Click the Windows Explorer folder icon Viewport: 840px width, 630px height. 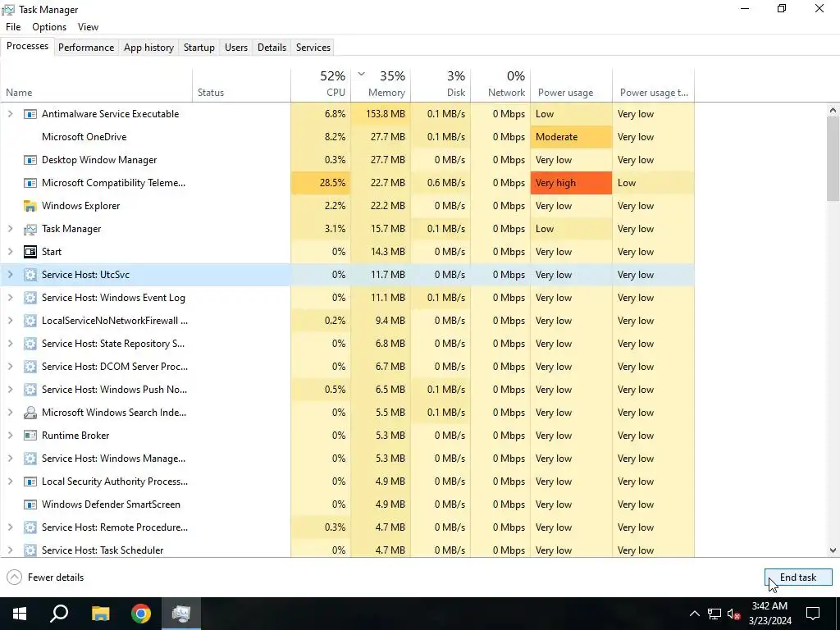[30, 206]
